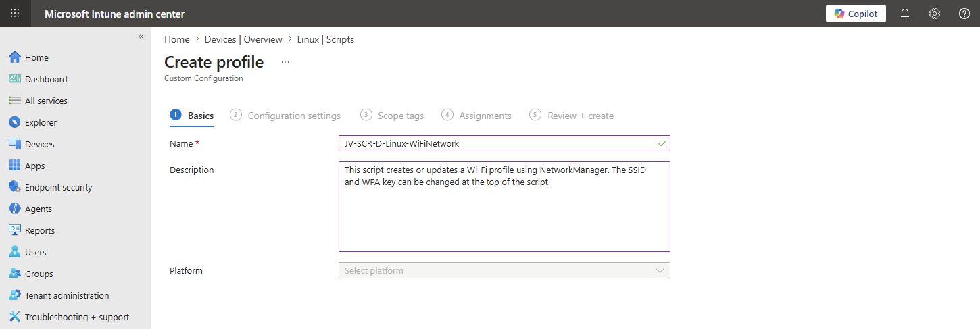980x329 pixels.
Task: Select the Configuration settings step tab
Action: 285,116
